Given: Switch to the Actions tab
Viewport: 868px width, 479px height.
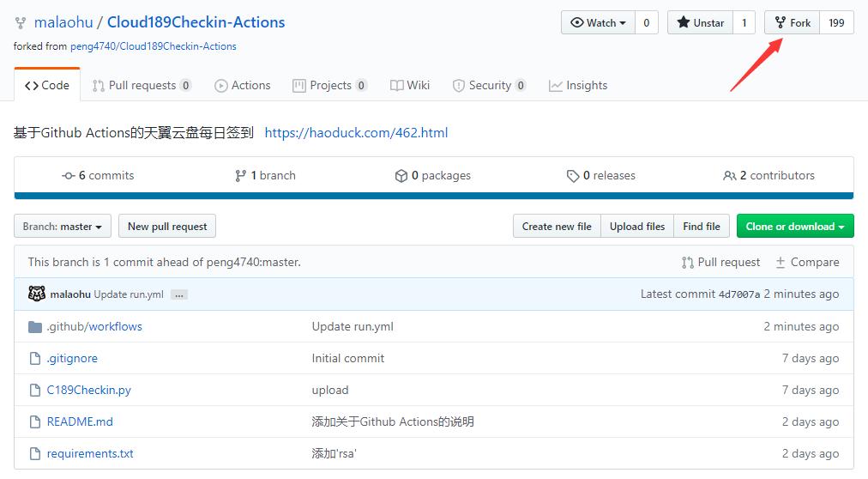Looking at the screenshot, I should (242, 85).
